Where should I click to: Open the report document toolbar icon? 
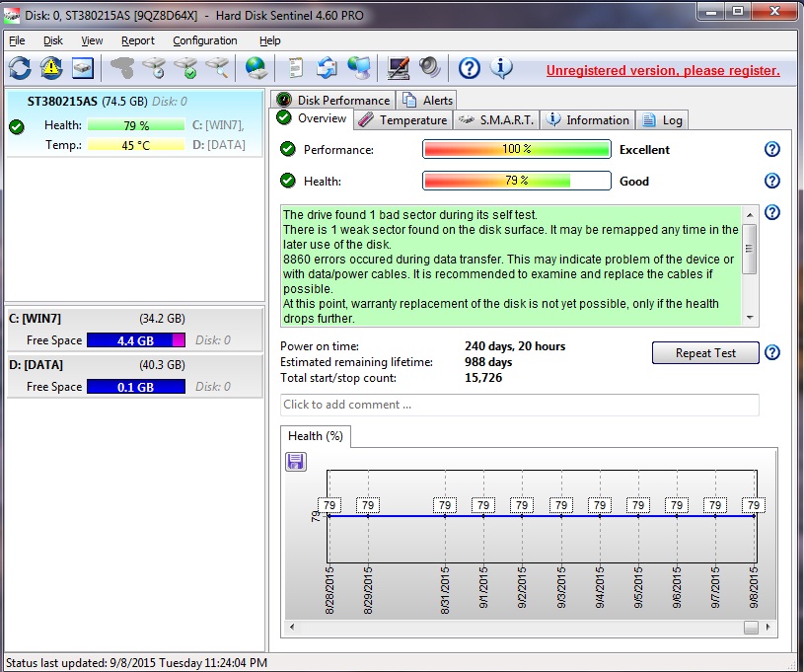click(x=295, y=68)
